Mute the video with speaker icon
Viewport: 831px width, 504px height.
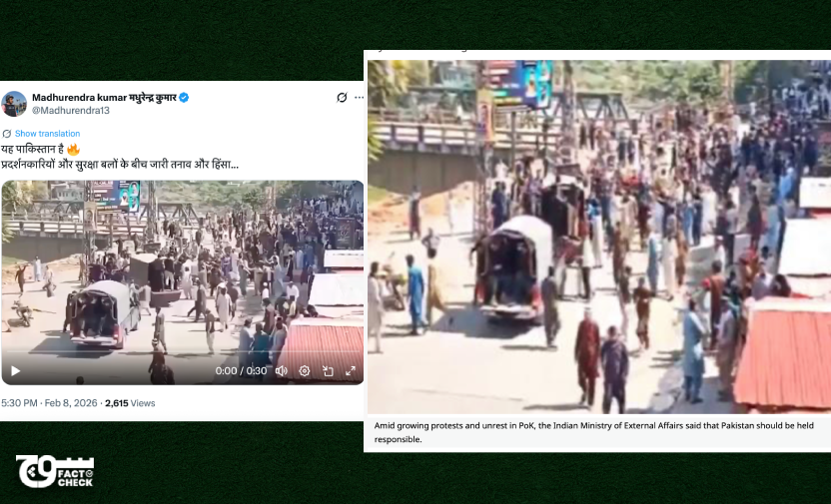click(281, 371)
